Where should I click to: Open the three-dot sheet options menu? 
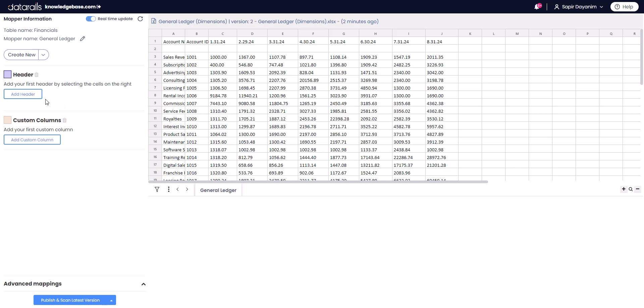point(168,190)
